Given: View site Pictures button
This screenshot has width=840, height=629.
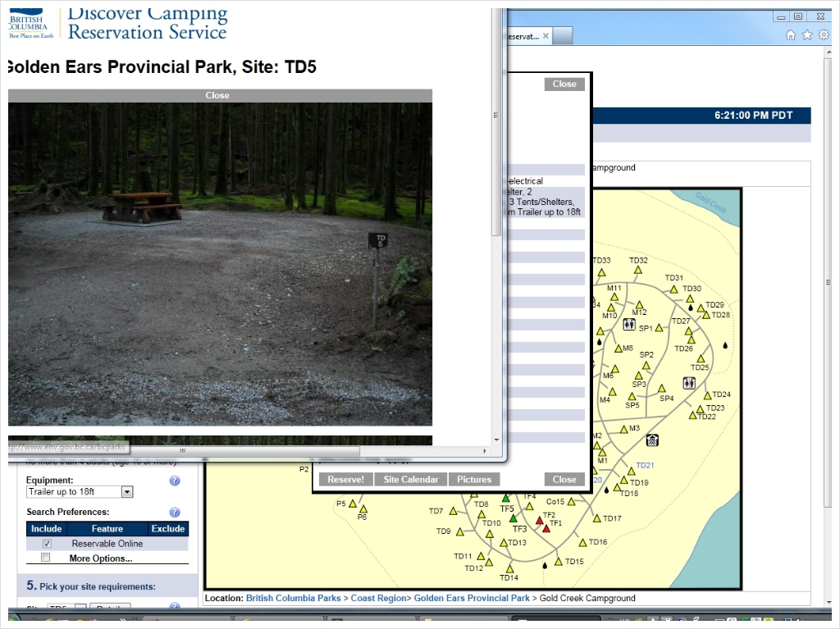Looking at the screenshot, I should (x=474, y=480).
